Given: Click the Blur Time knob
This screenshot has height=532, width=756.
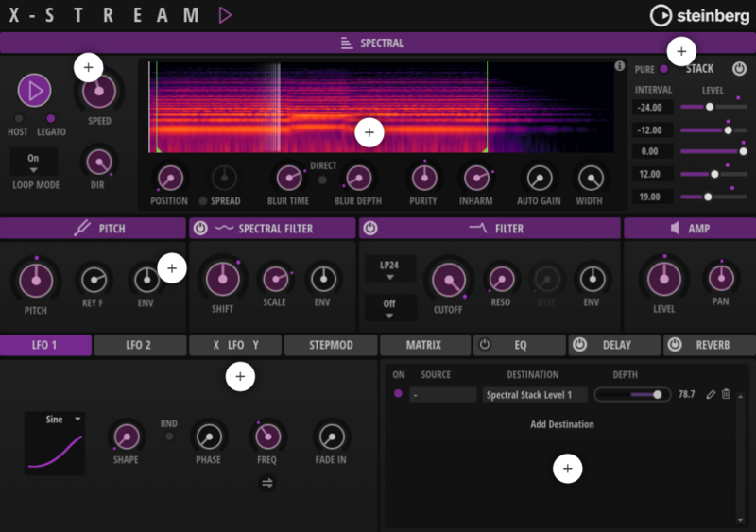Looking at the screenshot, I should point(289,179).
